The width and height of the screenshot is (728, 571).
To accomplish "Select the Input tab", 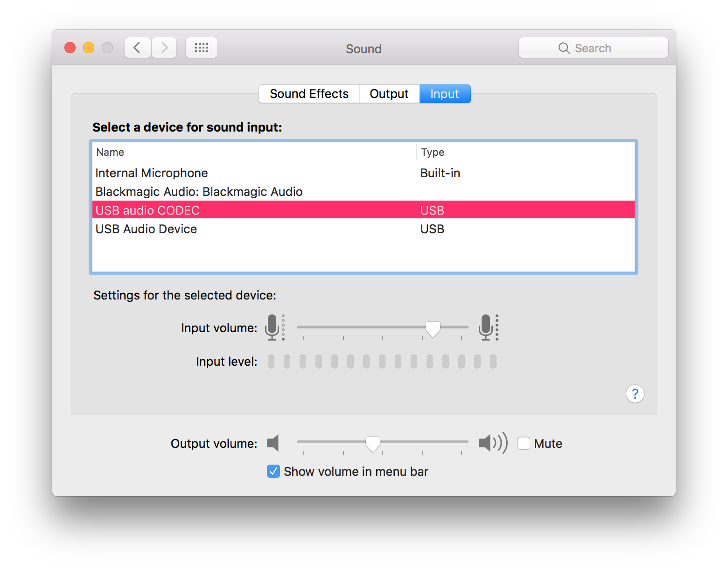I will tap(445, 94).
